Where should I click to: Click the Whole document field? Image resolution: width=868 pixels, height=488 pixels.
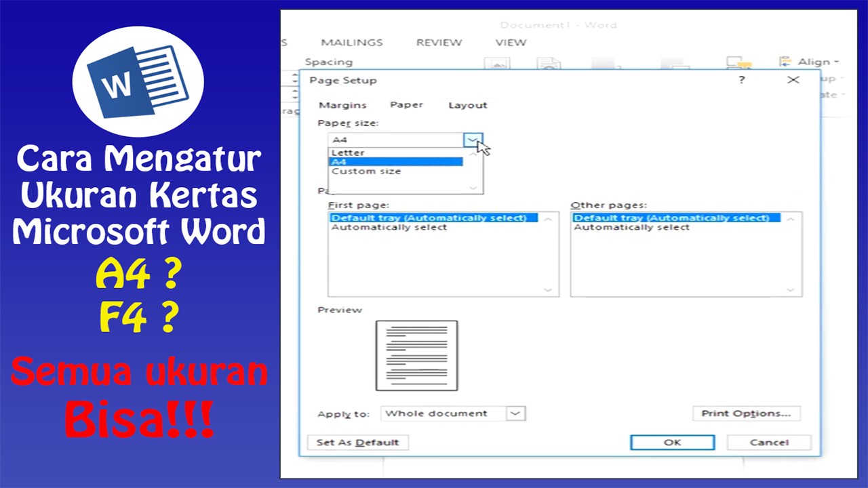coord(444,413)
